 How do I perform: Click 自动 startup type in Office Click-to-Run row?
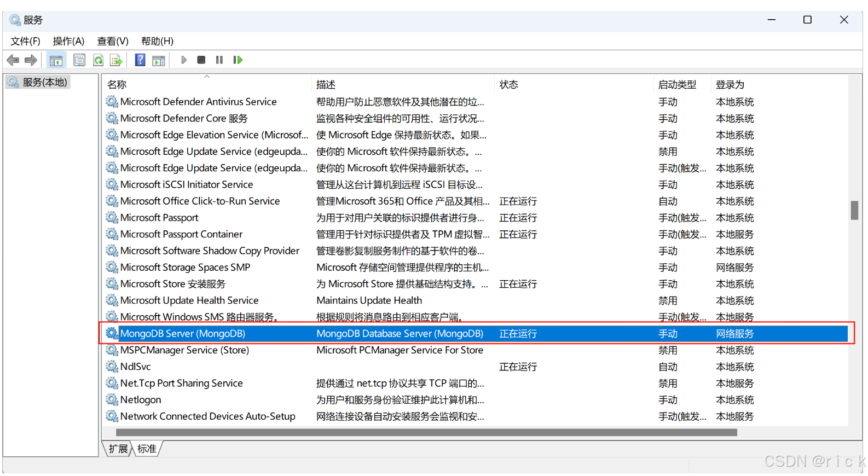(x=668, y=201)
